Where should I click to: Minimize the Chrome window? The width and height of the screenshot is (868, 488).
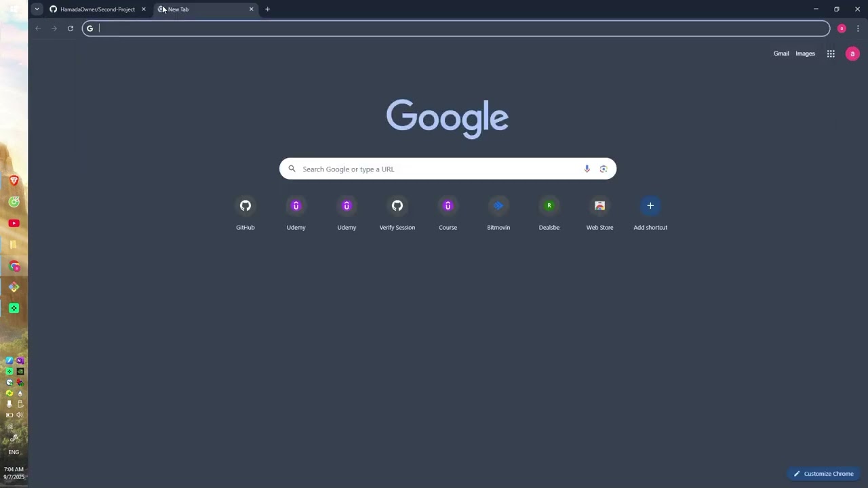(x=816, y=9)
